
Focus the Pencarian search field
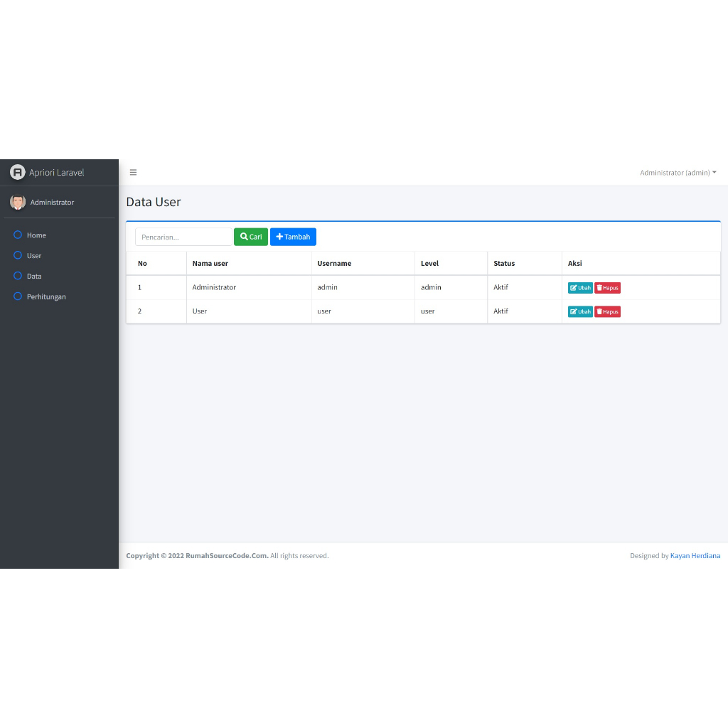pyautogui.click(x=183, y=237)
